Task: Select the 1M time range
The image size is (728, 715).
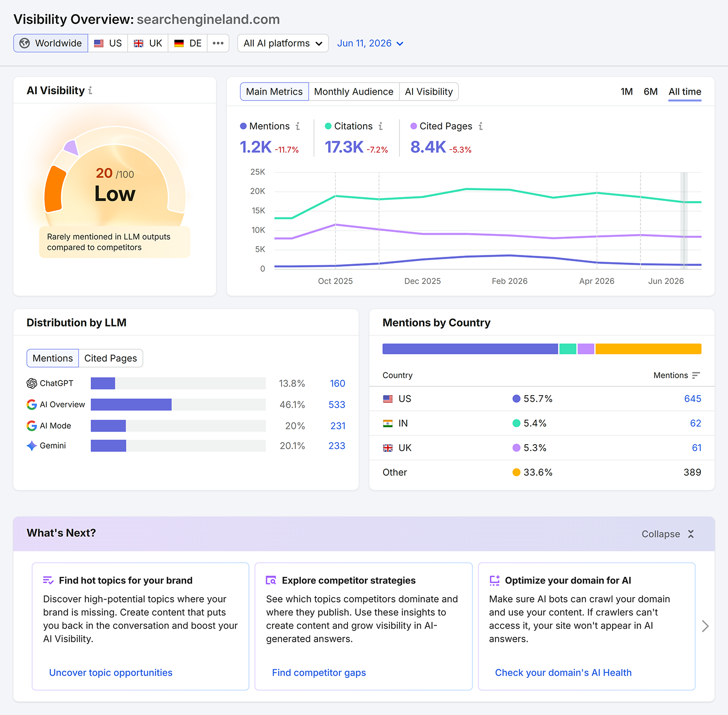Action: [627, 92]
